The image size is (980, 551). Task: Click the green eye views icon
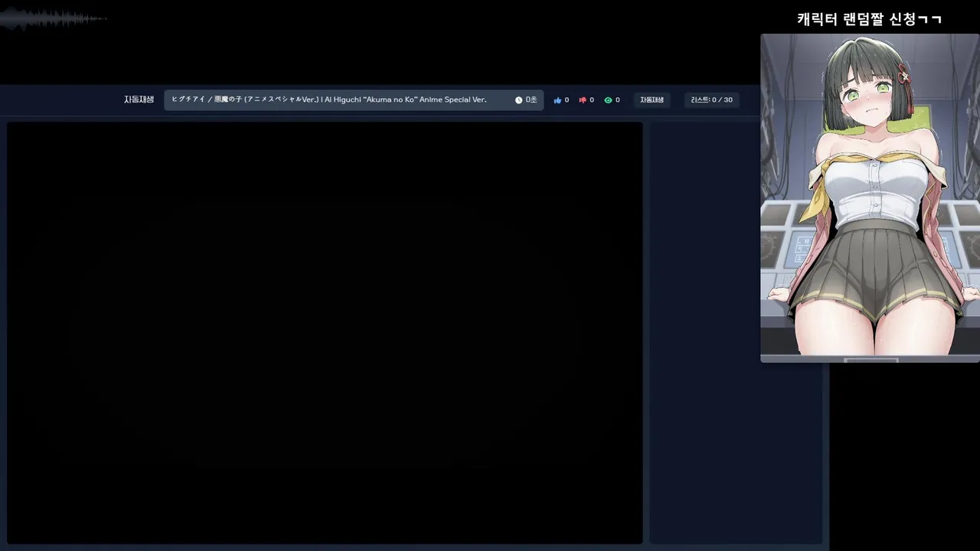[608, 100]
